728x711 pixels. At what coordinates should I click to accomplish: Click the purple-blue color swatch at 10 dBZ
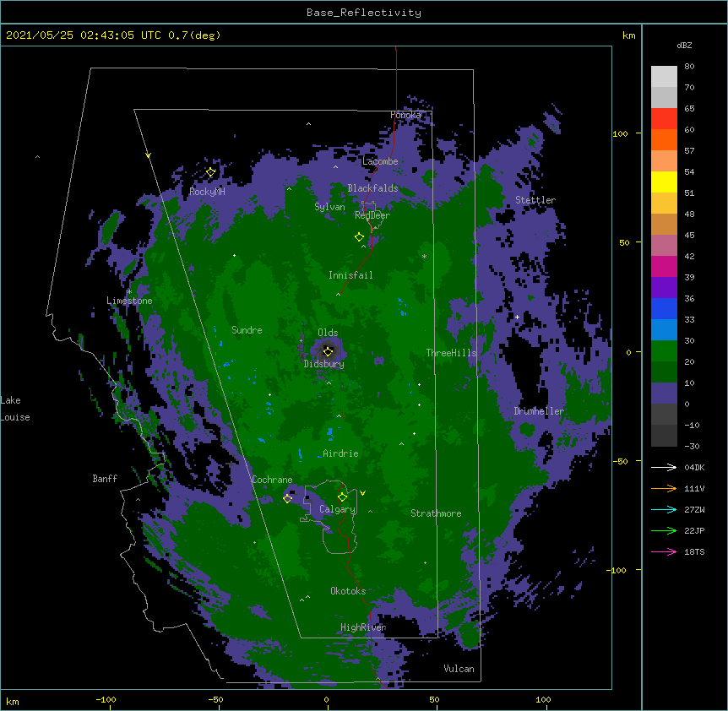[664, 393]
